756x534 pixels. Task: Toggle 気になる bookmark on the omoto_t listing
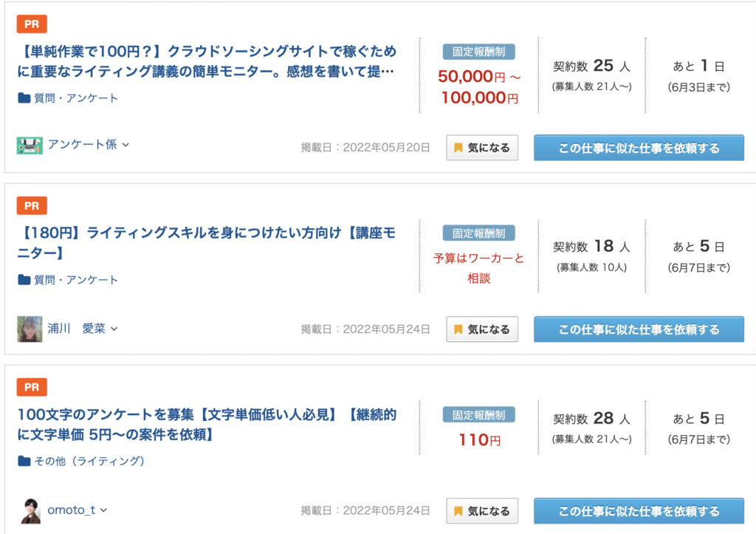coord(482,511)
